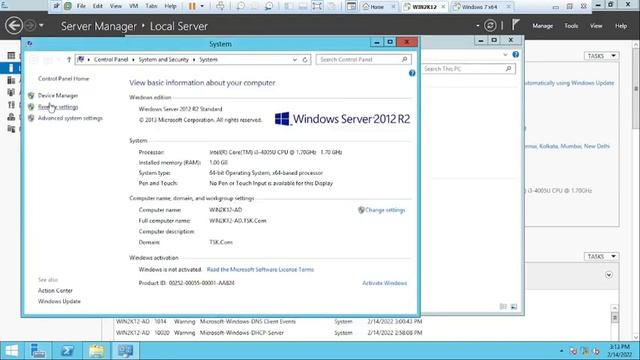Click the All Servers icon in sidebar
This screenshot has height=360, width=640.
[x=11, y=80]
